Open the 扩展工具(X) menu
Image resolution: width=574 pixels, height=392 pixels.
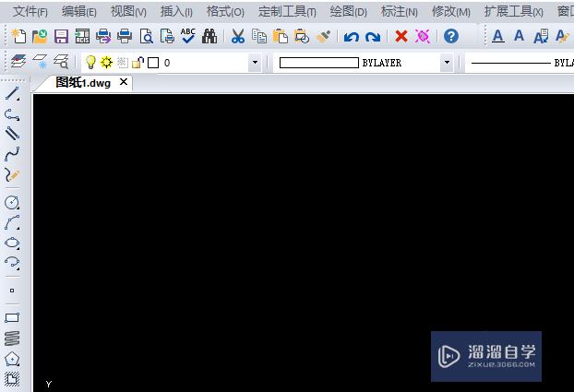514,12
